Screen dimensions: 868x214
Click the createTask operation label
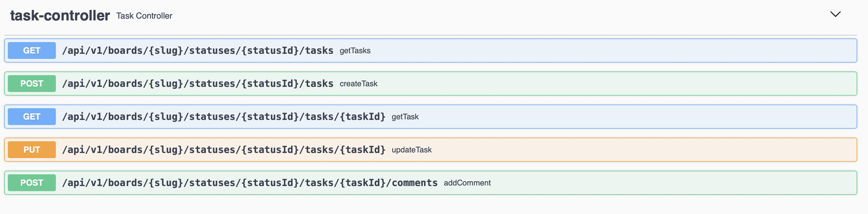point(359,84)
